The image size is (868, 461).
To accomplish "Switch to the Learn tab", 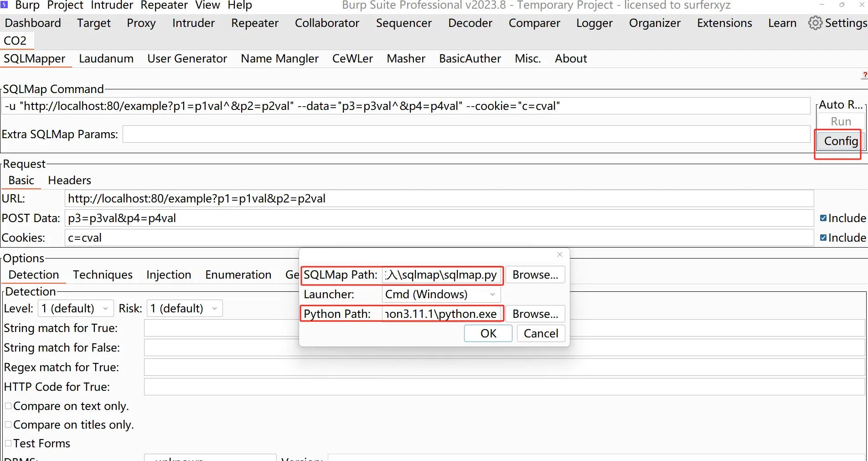I will [x=782, y=23].
